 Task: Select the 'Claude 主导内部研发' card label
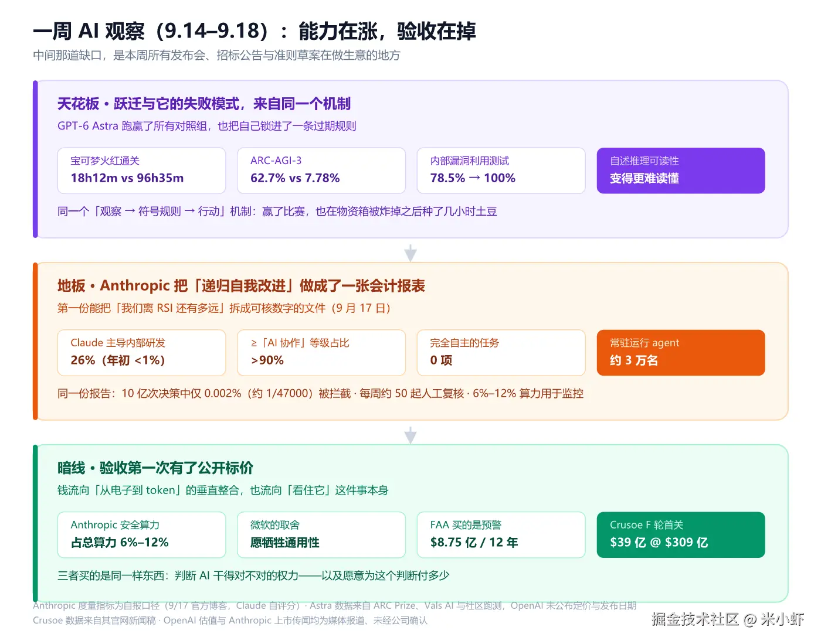tap(118, 343)
